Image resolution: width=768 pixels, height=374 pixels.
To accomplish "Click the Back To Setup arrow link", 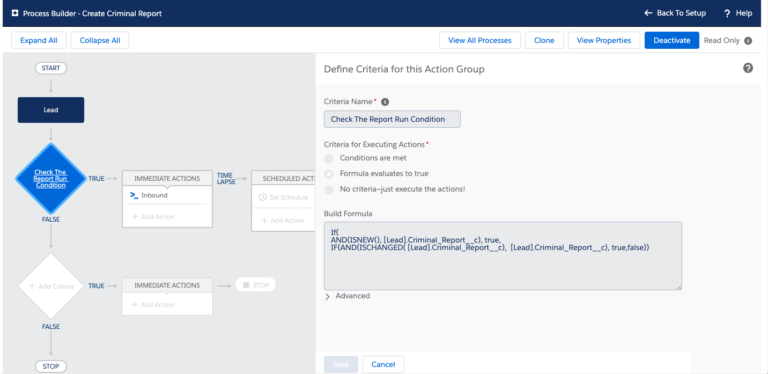I will 675,13.
